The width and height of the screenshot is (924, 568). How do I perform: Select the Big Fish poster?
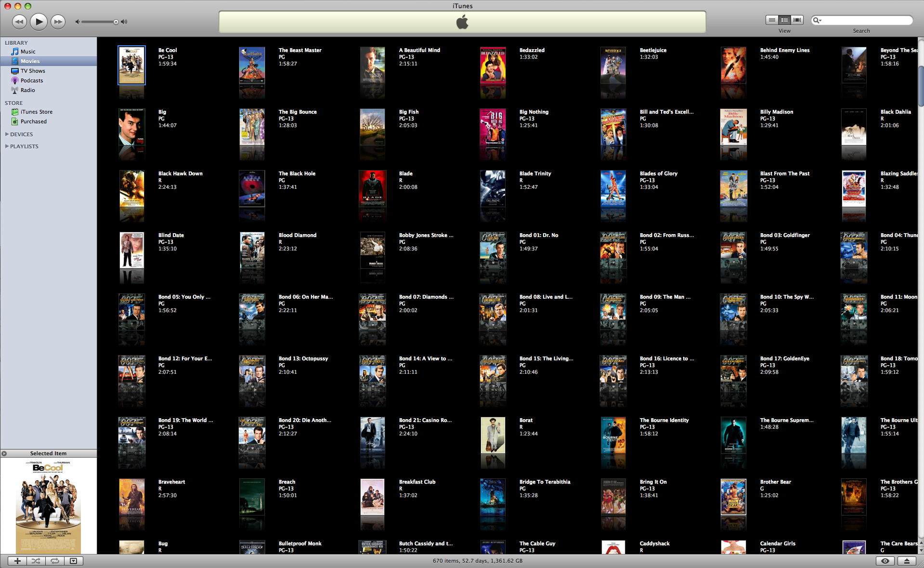point(372,127)
